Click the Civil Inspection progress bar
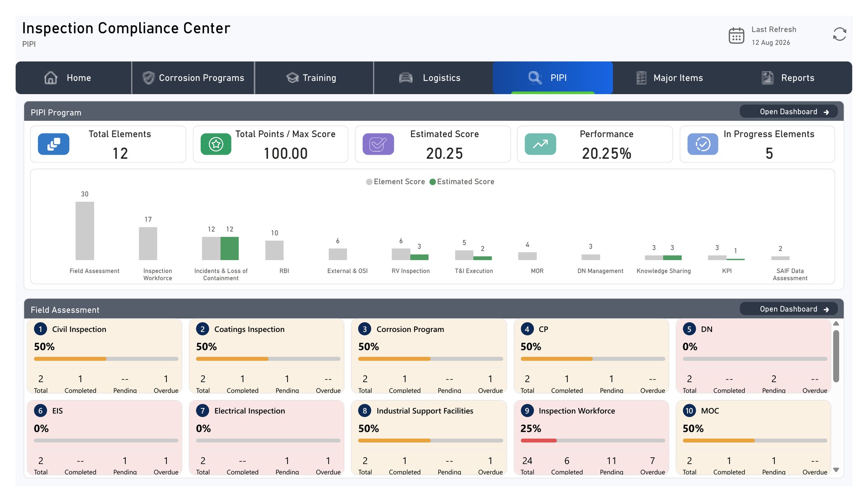 pyautogui.click(x=106, y=359)
